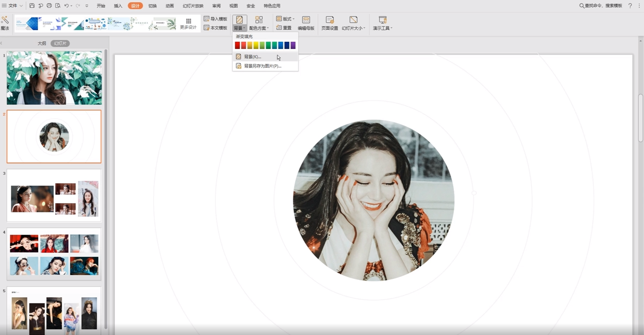
Task: Open the 动画 tab
Action: [x=170, y=6]
